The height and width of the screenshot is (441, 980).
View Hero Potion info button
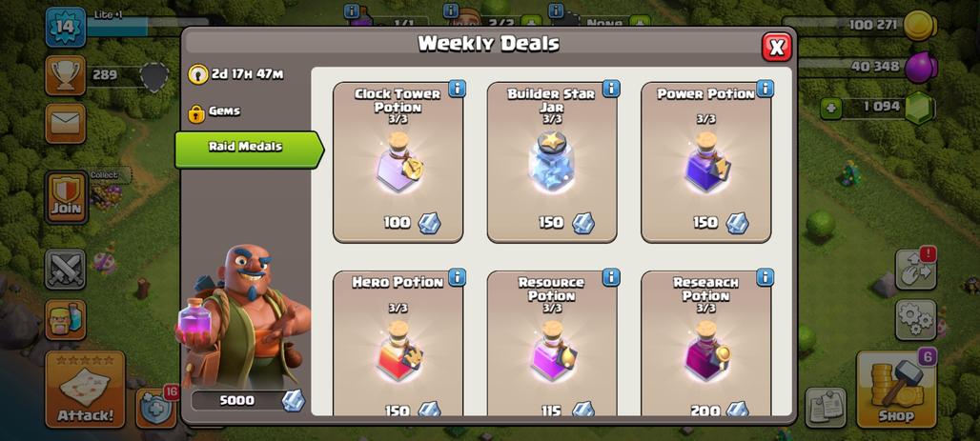(x=457, y=277)
